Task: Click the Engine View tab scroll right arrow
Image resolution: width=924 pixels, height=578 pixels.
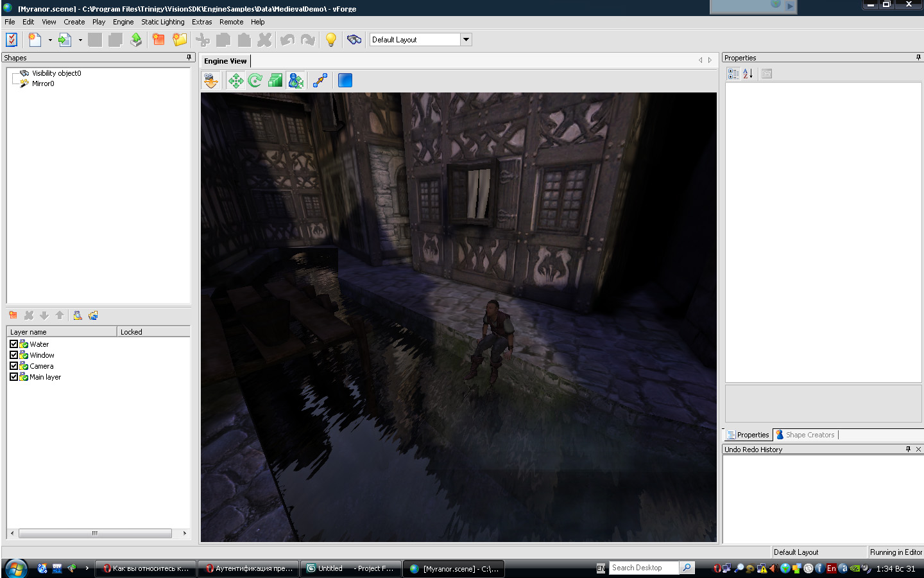Action: coord(710,60)
